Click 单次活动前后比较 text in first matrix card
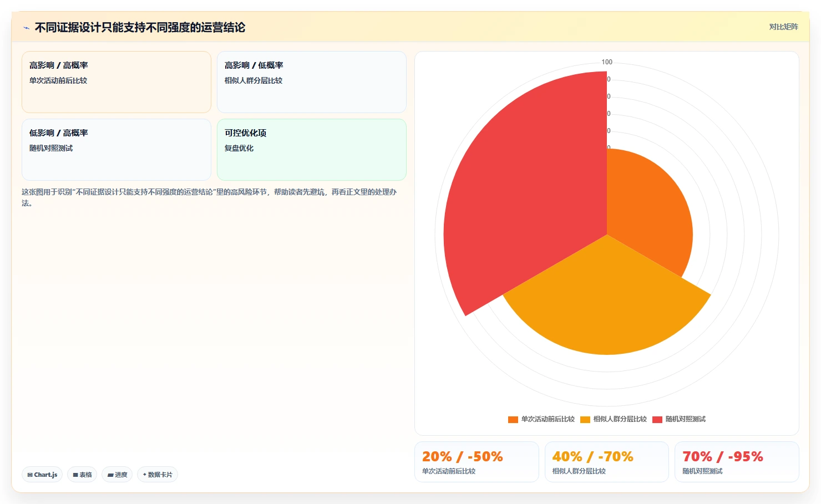The image size is (821, 504). click(x=58, y=80)
